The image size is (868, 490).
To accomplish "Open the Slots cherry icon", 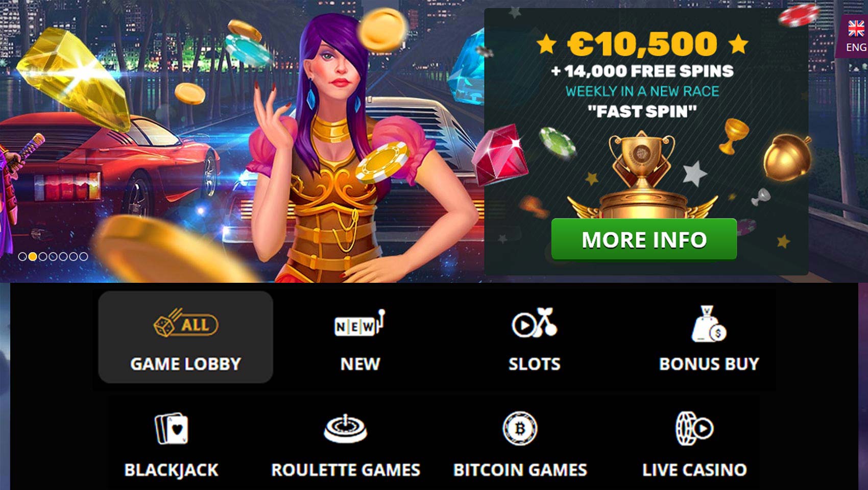I will [x=534, y=323].
